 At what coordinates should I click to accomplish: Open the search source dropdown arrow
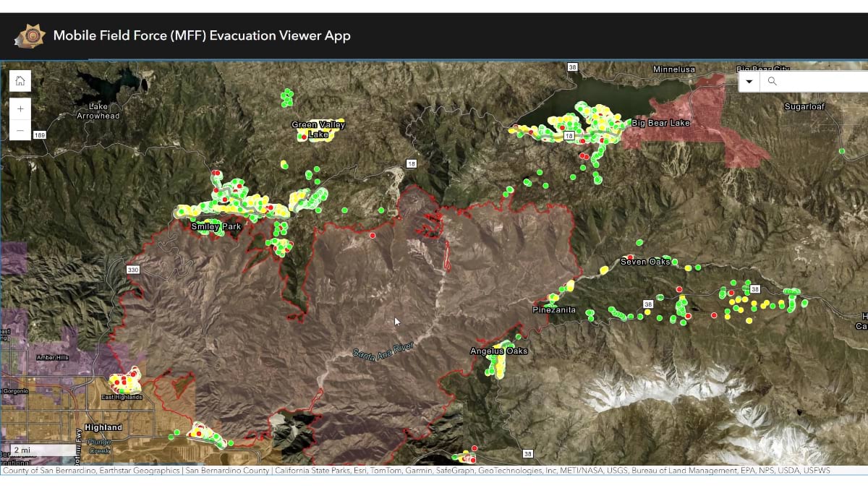[749, 81]
